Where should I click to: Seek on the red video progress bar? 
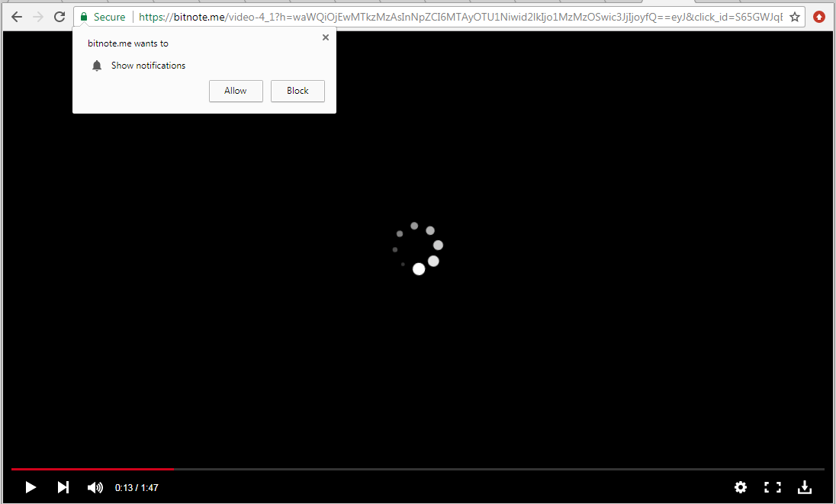(x=418, y=470)
